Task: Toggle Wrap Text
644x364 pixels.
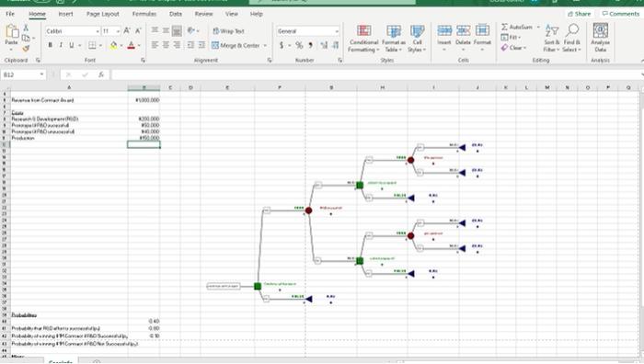Action: [x=228, y=30]
